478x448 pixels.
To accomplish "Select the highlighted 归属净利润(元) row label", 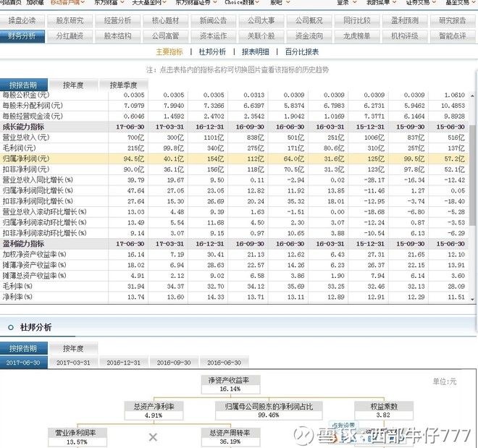I will click(x=26, y=159).
